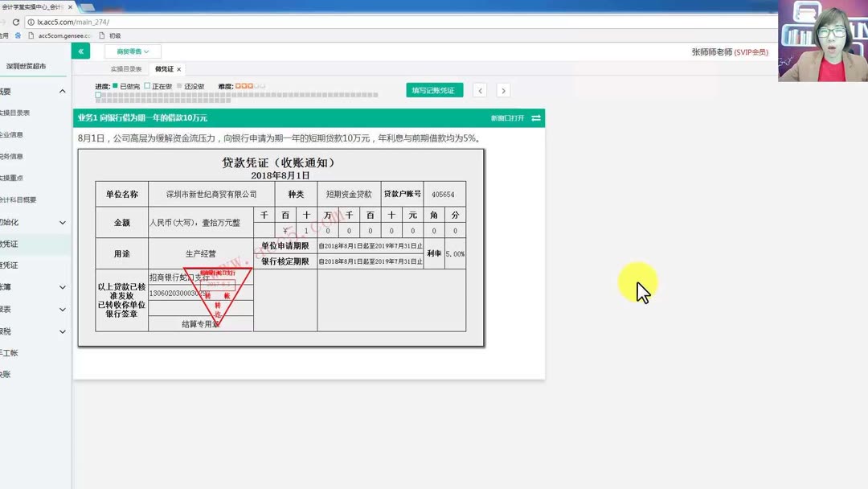Click the new window open icon beside 新窗口打开
Viewport: 868px width, 489px height.
(534, 117)
